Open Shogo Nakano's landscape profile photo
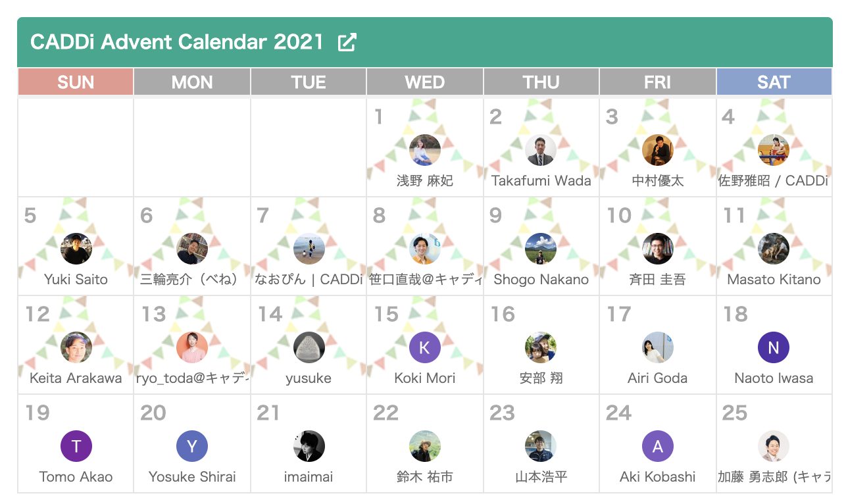 click(541, 249)
